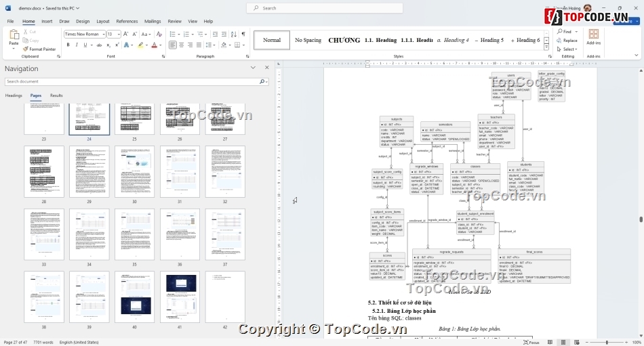Apply the Normal style

pyautogui.click(x=272, y=40)
